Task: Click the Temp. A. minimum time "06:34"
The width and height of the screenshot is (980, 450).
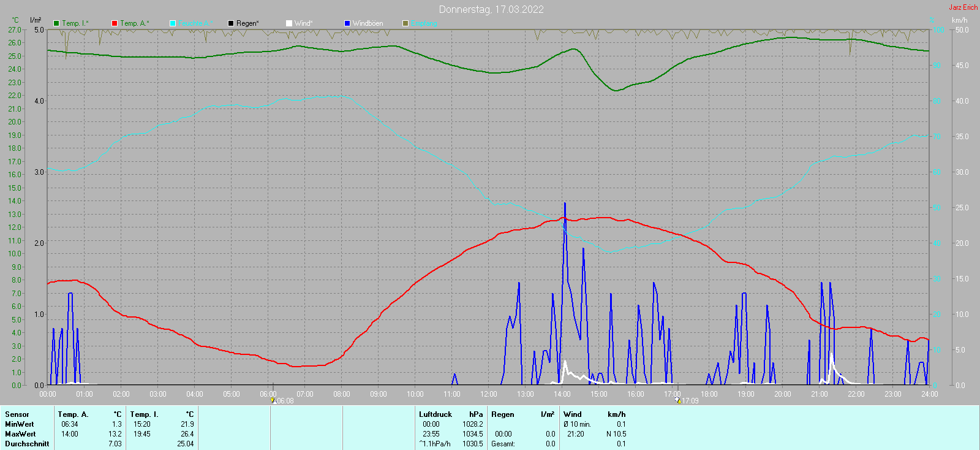Action: pos(70,424)
